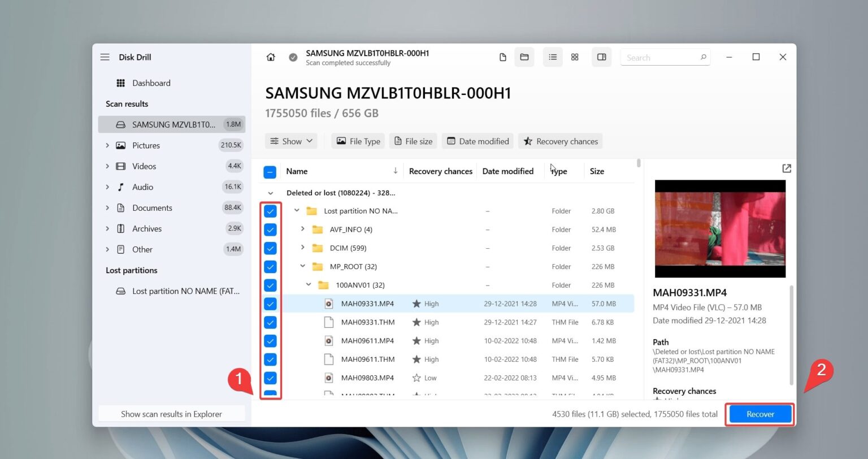Click the hamburger menu beside Disk Drill

pos(105,57)
